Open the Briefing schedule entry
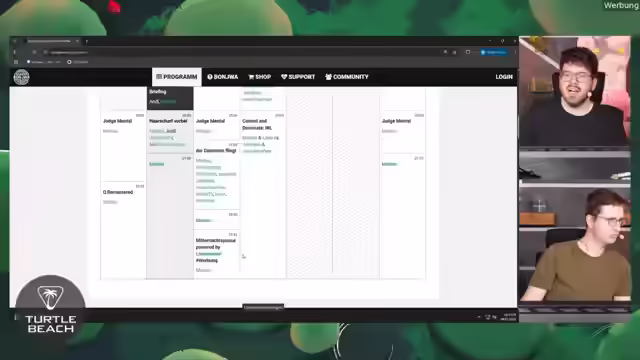The width and height of the screenshot is (640, 360). coord(170,98)
